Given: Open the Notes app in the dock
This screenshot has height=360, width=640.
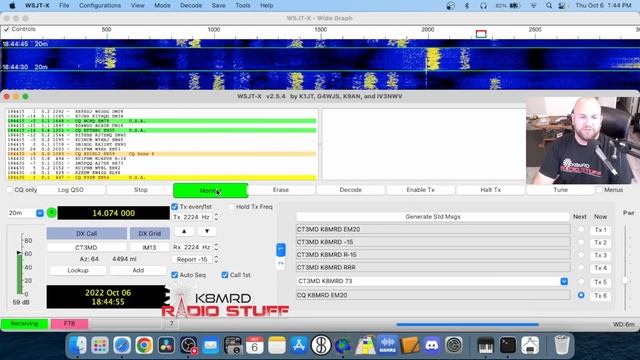Looking at the screenshot, I should tap(277, 345).
